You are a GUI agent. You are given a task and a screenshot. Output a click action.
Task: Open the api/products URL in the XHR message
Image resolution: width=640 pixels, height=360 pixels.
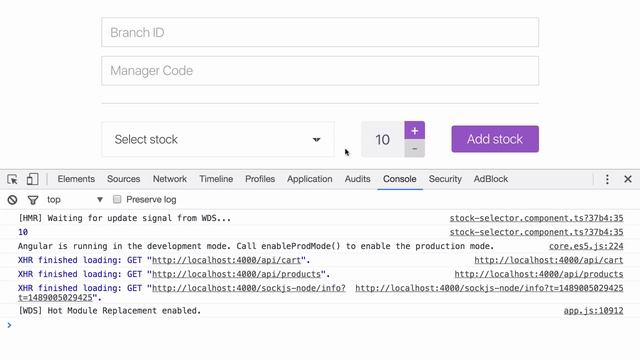[236, 274]
